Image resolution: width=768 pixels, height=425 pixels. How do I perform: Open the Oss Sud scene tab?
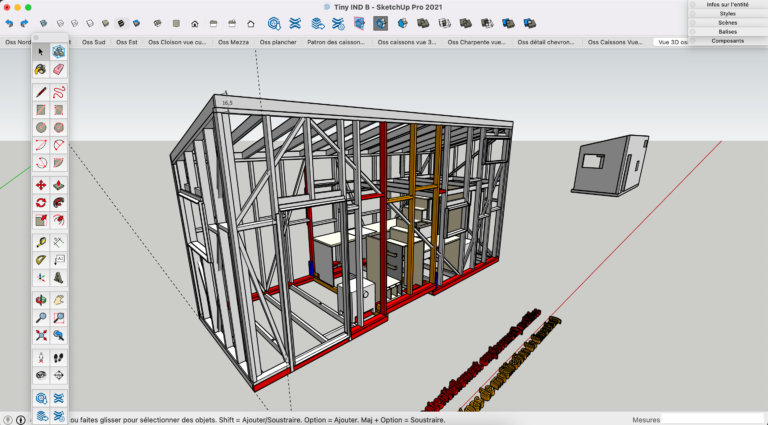(x=94, y=42)
